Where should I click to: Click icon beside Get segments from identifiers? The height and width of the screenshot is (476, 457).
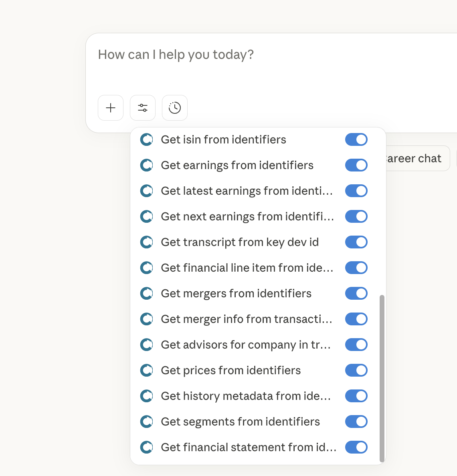coord(147,422)
